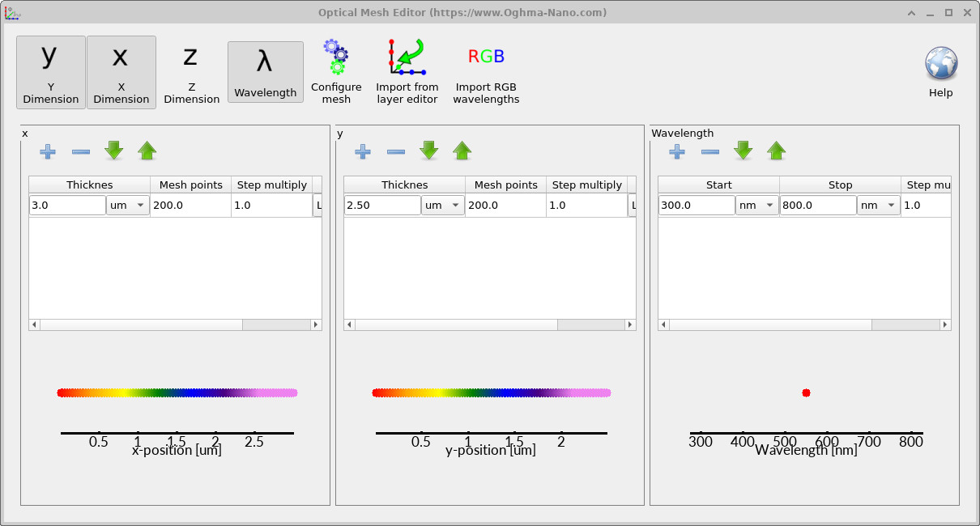Click Wavelength table scroll right arrow
This screenshot has height=526, width=980.
point(945,325)
